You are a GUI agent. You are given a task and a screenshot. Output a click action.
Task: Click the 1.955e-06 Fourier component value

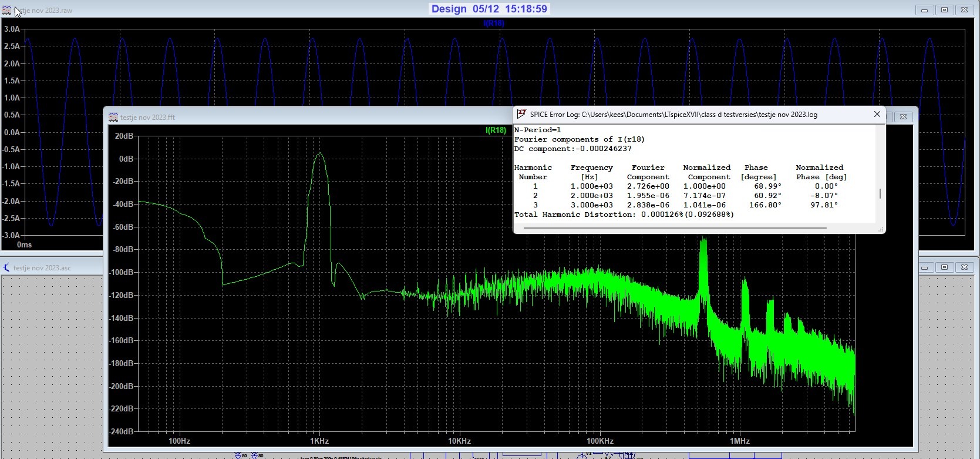648,196
